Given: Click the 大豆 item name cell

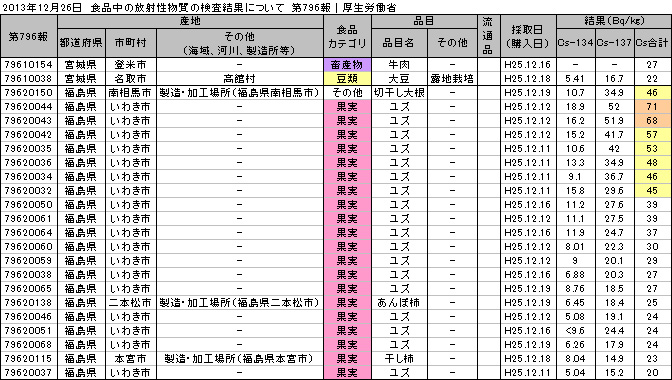Looking at the screenshot, I should [x=399, y=79].
